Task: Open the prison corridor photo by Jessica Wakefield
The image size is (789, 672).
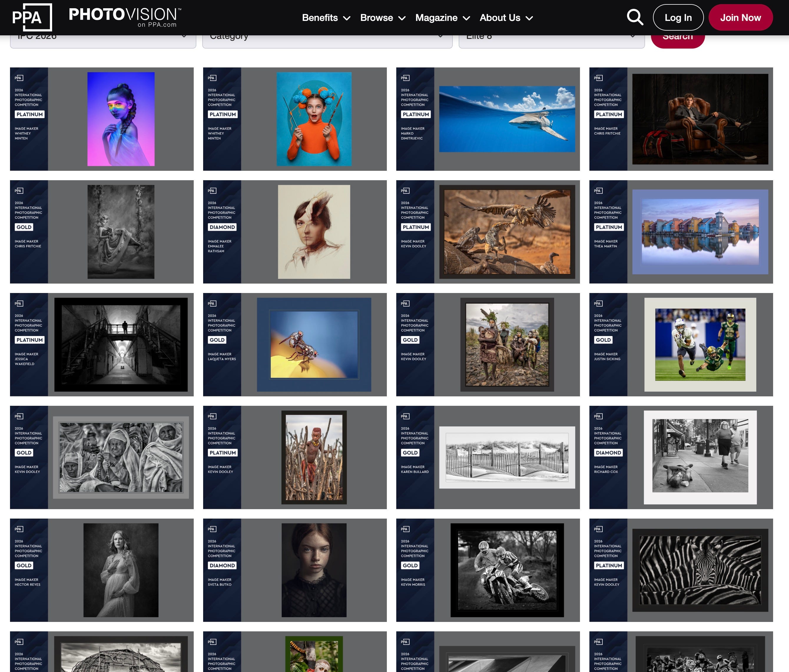Action: coord(121,344)
